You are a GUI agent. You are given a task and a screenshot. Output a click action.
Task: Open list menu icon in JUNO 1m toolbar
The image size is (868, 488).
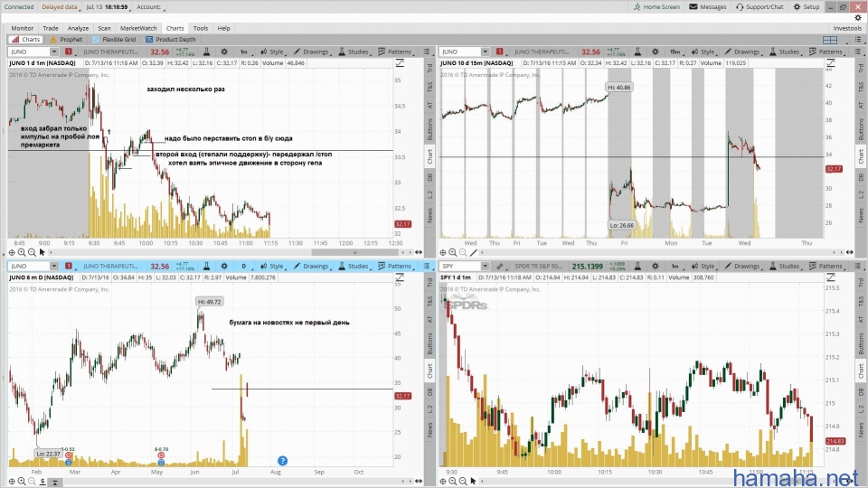tap(426, 52)
